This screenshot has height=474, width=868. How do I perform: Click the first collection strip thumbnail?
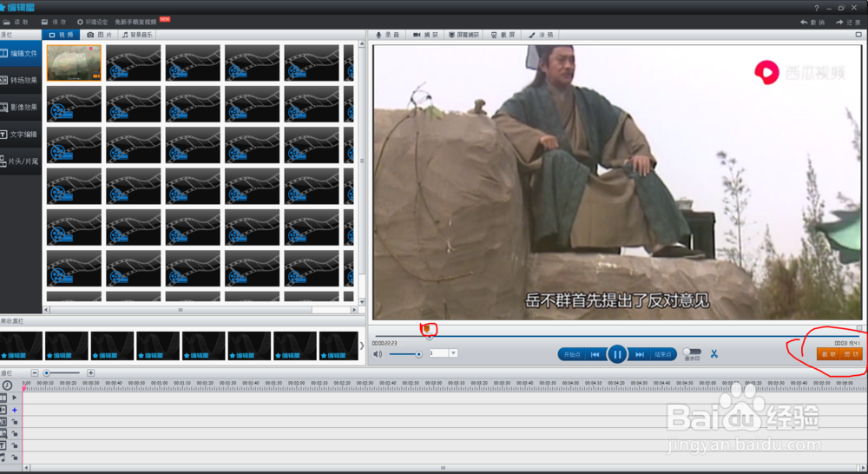coord(21,346)
